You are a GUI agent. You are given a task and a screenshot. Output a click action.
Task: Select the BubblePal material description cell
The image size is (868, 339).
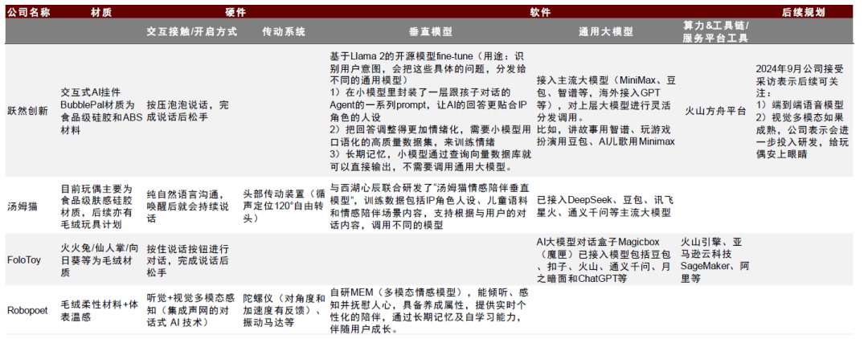(98, 111)
